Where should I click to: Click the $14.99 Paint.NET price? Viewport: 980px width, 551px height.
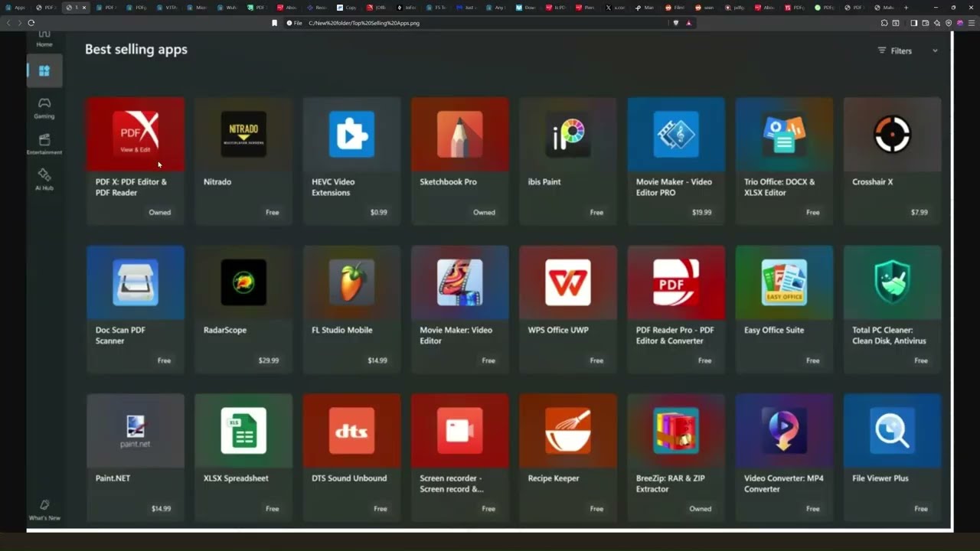point(161,508)
